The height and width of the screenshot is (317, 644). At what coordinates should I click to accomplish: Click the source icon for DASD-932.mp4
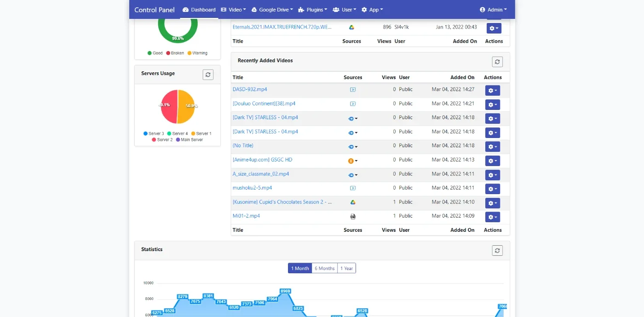(x=353, y=90)
